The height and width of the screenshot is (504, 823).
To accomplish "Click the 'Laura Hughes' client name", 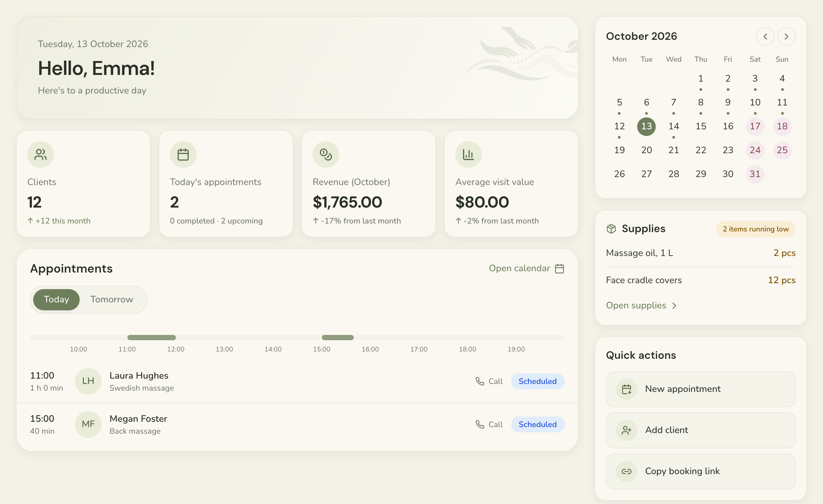I will click(139, 376).
